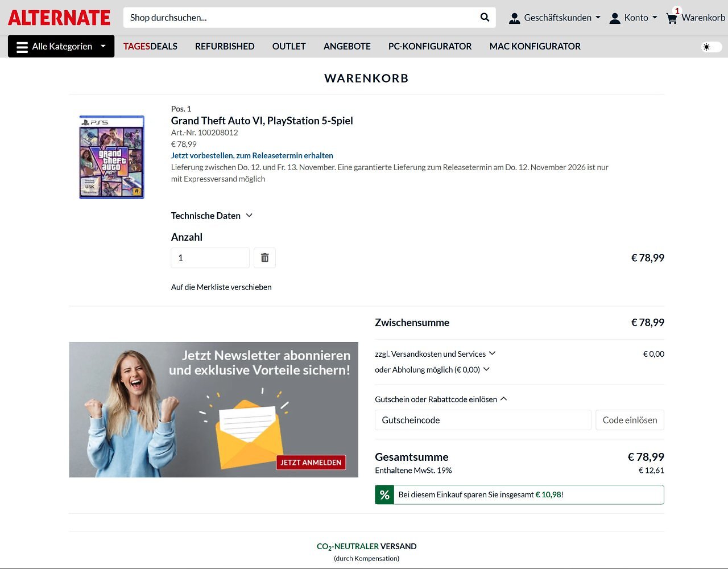Click Code einlösen button
Screen dimensions: 728x569
630,420
